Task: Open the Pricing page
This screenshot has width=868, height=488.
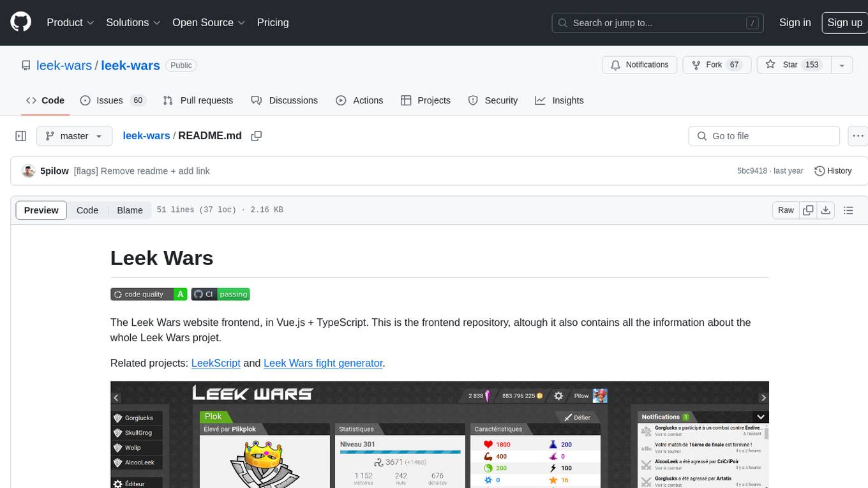Action: 273,22
